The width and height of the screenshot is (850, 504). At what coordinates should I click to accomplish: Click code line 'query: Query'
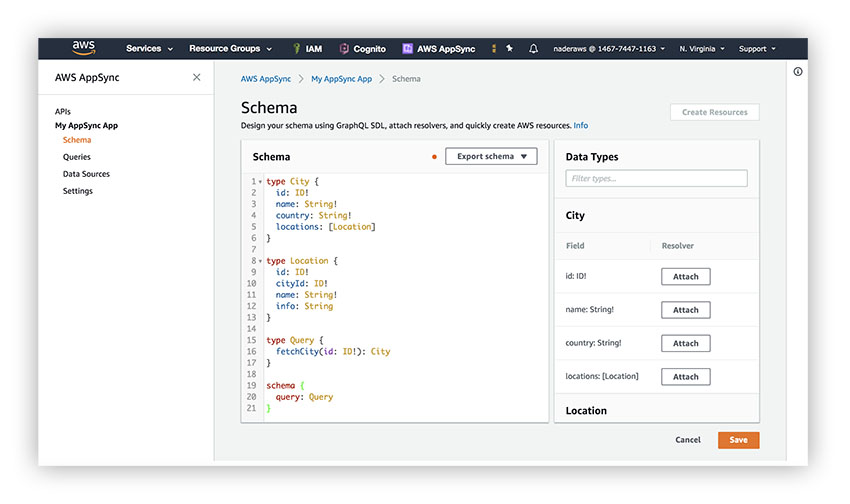tap(304, 397)
